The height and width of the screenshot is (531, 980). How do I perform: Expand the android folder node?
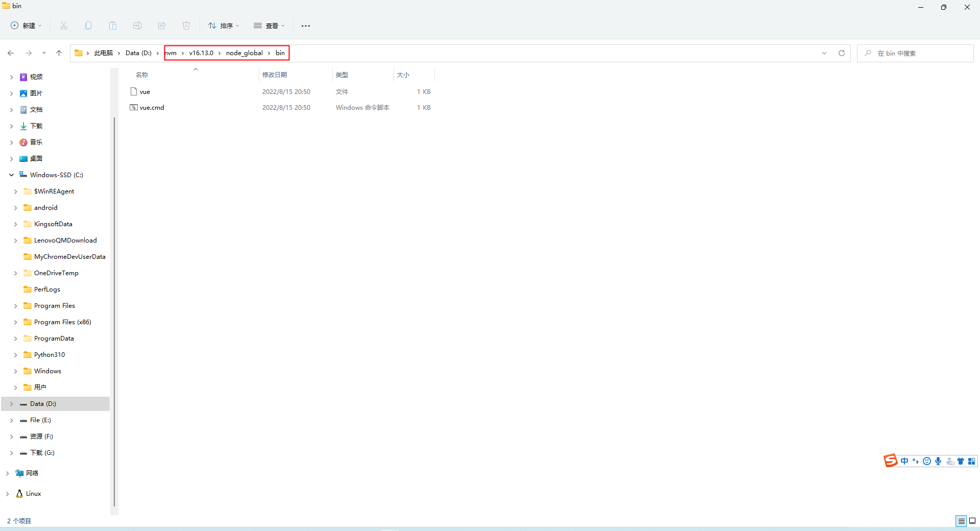15,208
